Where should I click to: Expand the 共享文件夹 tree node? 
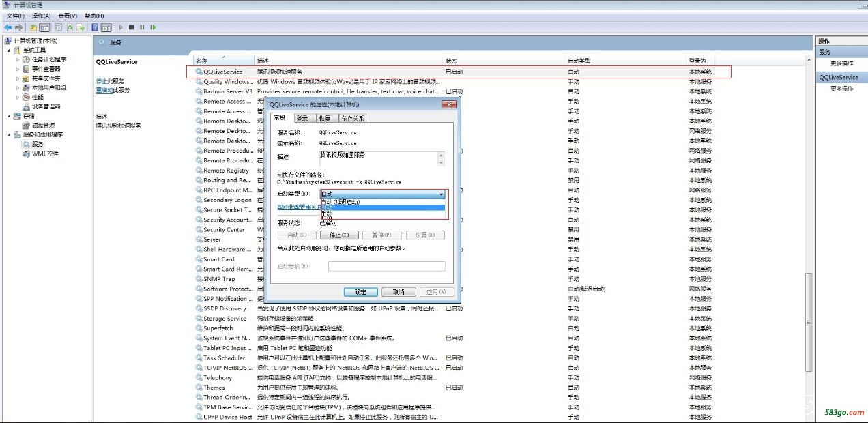[x=18, y=78]
